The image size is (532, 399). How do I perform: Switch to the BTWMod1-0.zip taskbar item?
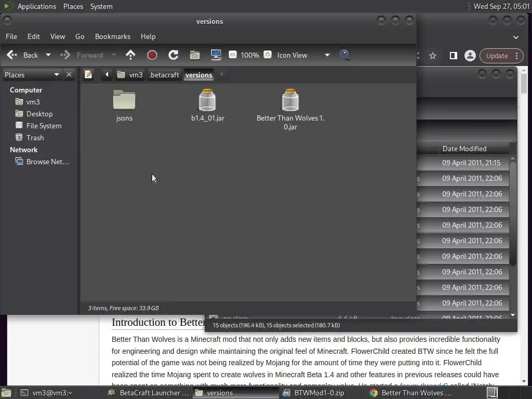(x=322, y=393)
